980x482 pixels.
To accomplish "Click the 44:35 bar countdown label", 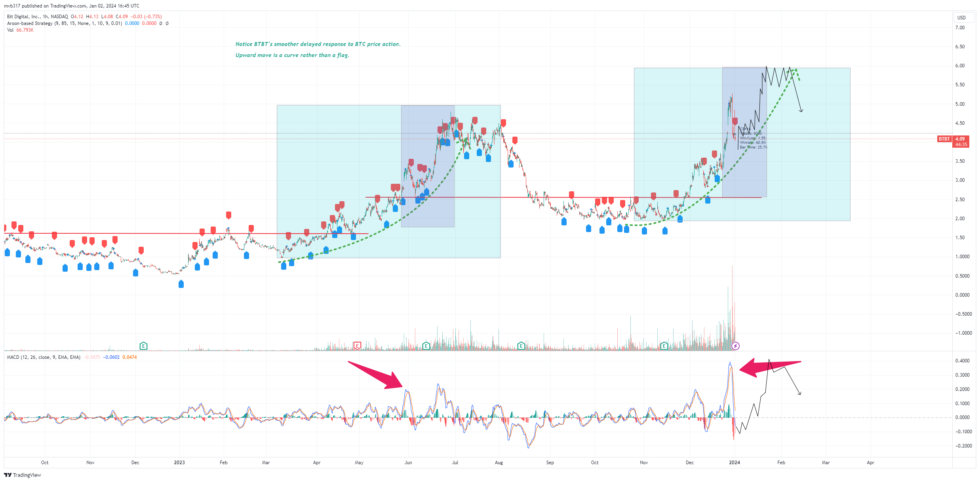I will pyautogui.click(x=961, y=145).
